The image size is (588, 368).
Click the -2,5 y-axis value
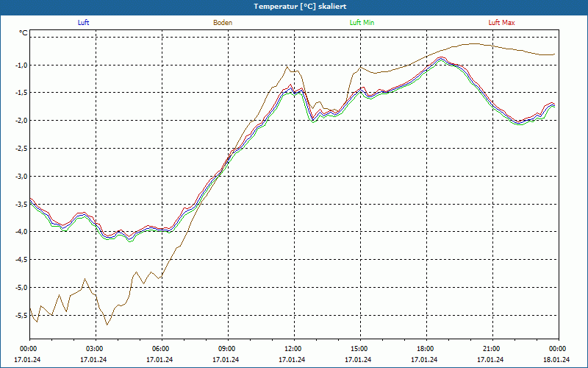point(21,149)
